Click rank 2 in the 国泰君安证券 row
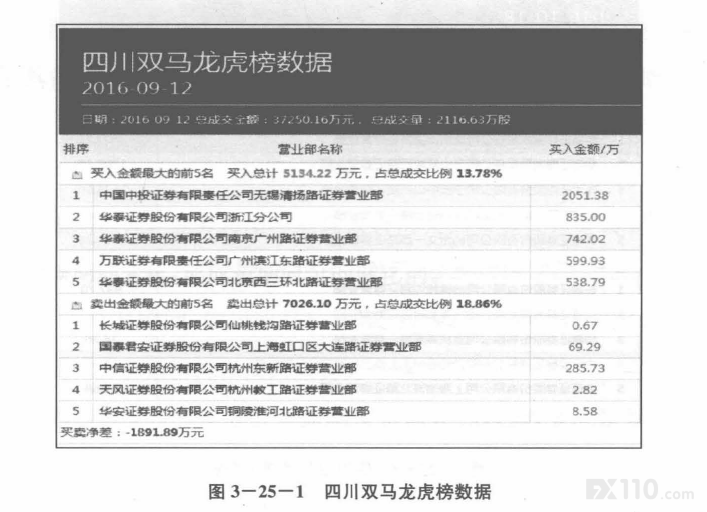 click(76, 347)
